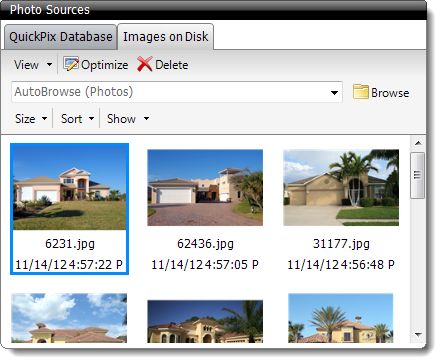Open the Sort dropdown
This screenshot has height=364, width=442.
77,119
